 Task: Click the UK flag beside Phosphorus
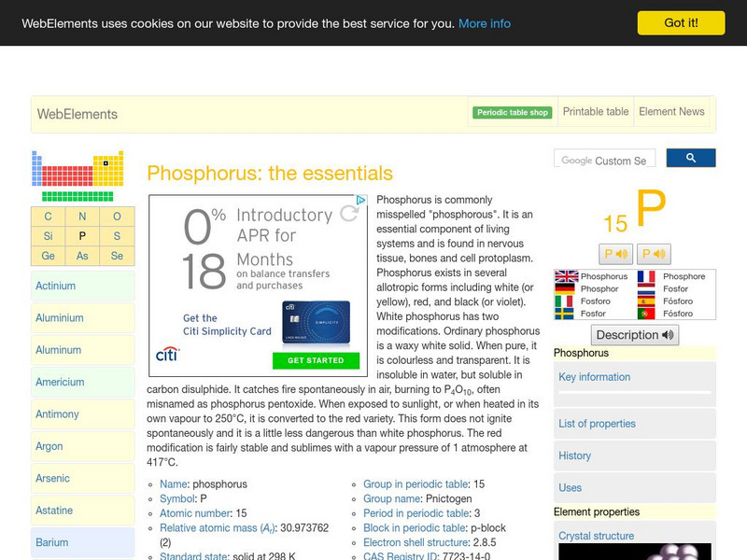565,277
